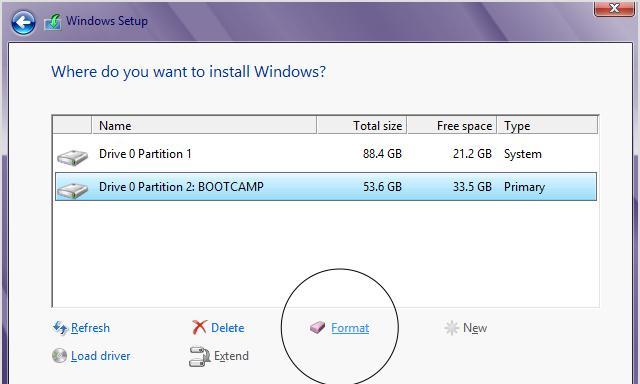Click the 21.2 GB free space cell
The width and height of the screenshot is (640, 384).
coord(472,154)
